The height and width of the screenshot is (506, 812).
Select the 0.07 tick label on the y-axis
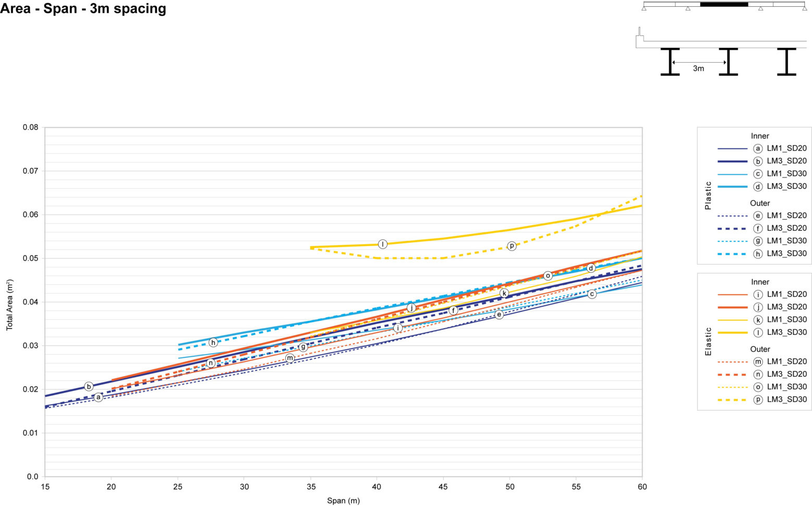coord(31,171)
